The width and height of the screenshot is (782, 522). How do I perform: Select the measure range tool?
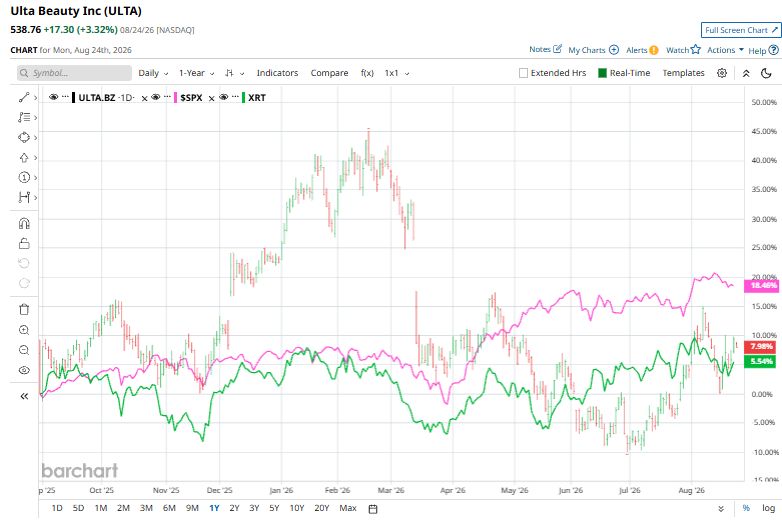(24, 197)
